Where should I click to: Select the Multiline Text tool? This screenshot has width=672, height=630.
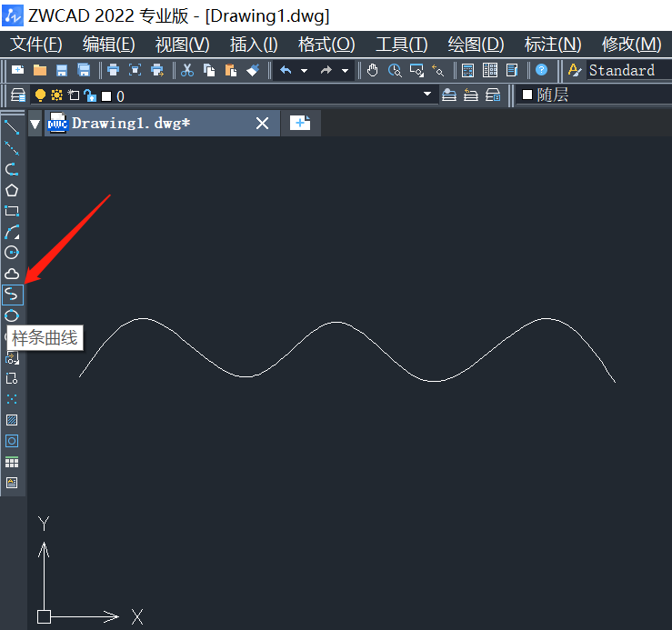[x=12, y=483]
